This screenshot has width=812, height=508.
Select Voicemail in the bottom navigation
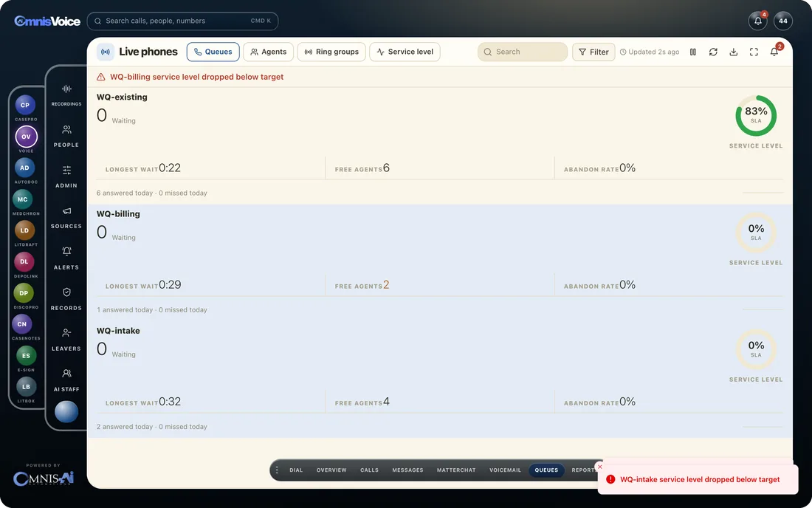[x=505, y=470]
